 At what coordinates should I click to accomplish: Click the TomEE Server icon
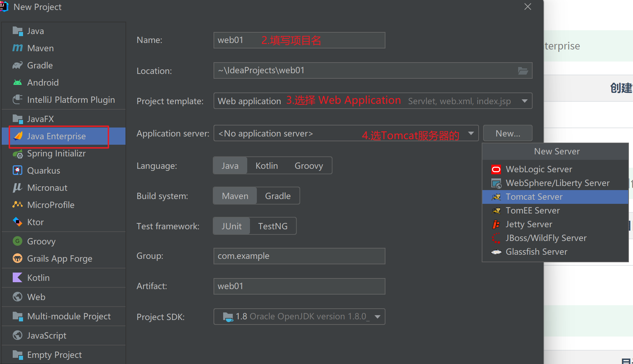tap(496, 211)
